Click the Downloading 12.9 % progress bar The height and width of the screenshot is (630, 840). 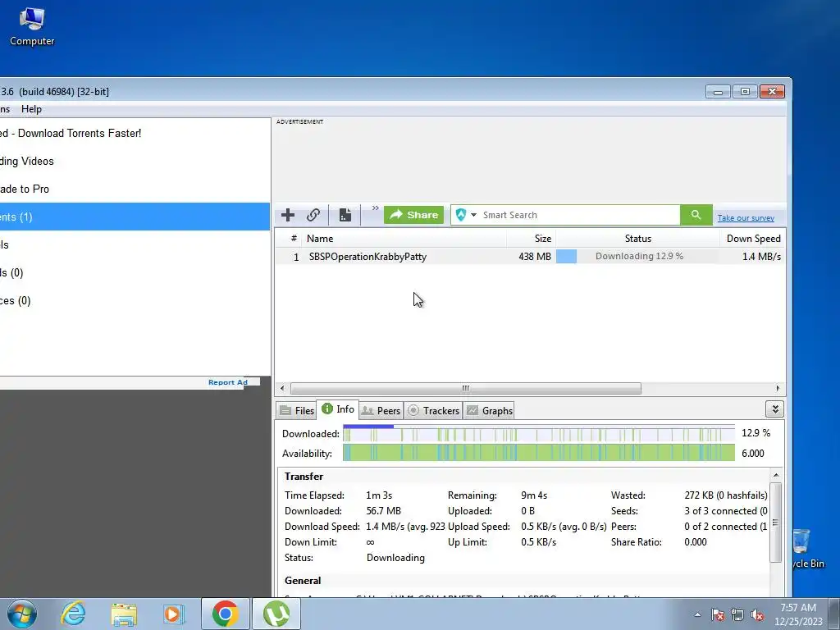click(637, 256)
